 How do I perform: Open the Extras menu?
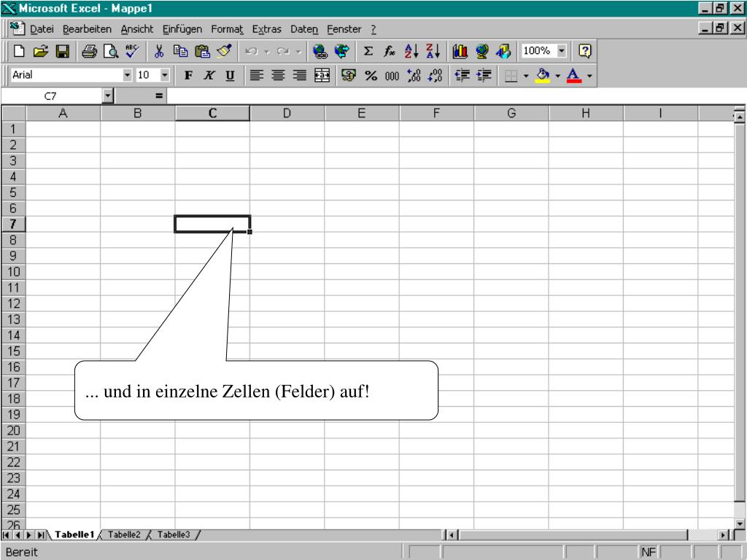[x=266, y=29]
